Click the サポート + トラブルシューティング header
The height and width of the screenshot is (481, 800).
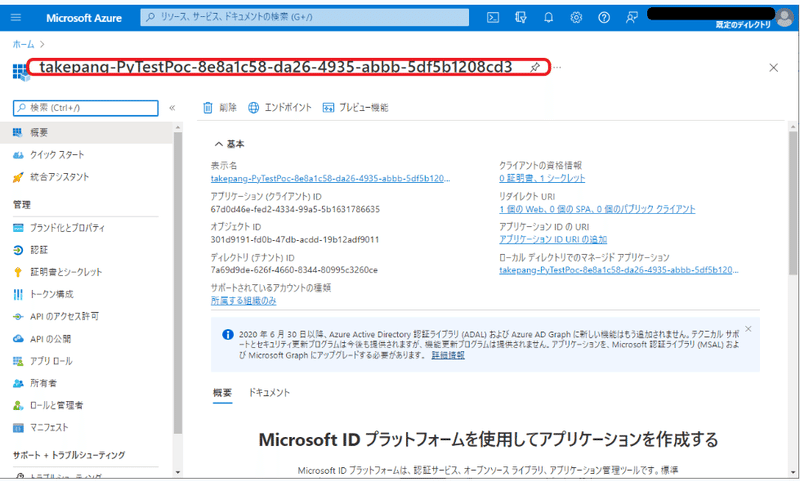[69, 455]
